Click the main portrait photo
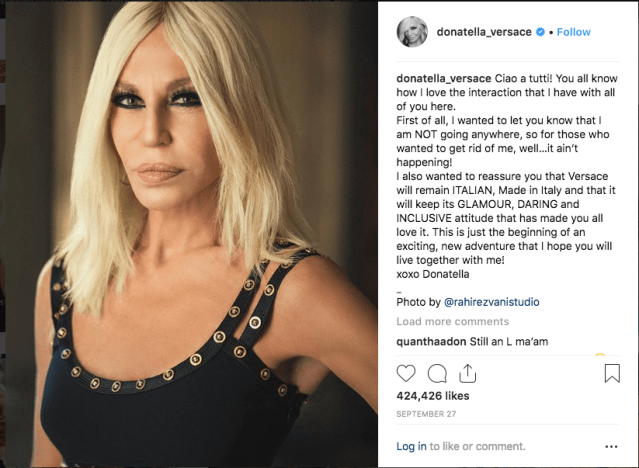 click(192, 234)
